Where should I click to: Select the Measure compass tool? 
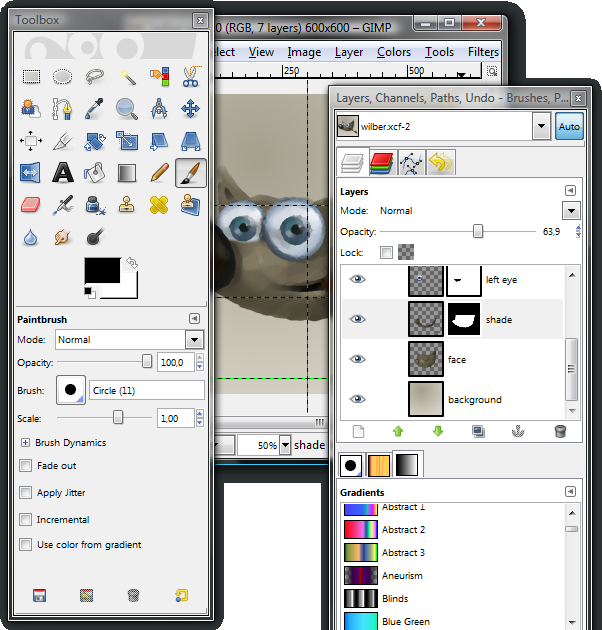[x=159, y=109]
